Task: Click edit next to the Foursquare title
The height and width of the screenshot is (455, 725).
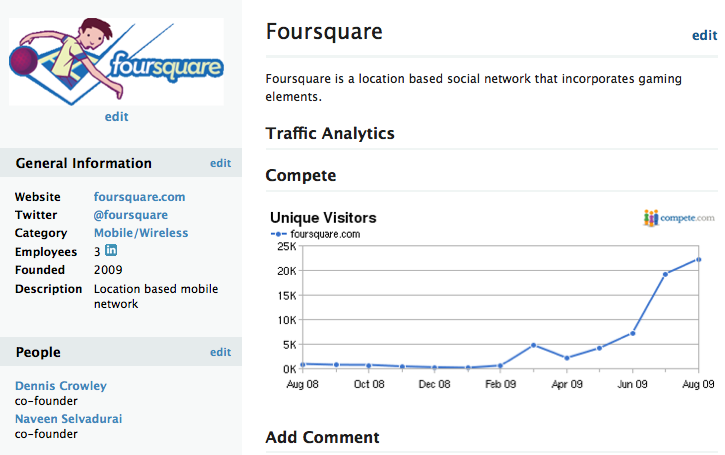Action: (704, 35)
